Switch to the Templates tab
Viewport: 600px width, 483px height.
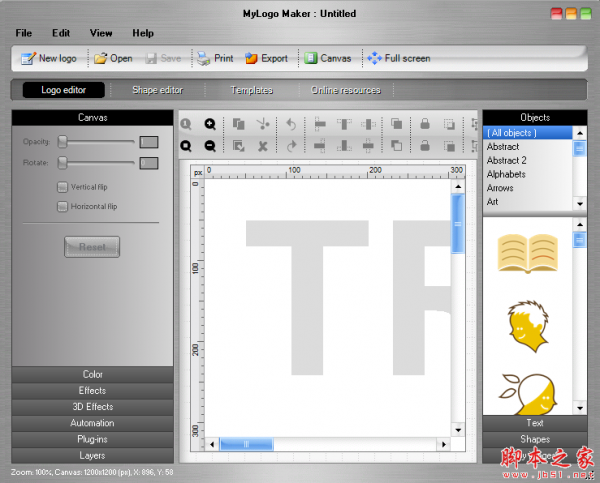click(252, 90)
